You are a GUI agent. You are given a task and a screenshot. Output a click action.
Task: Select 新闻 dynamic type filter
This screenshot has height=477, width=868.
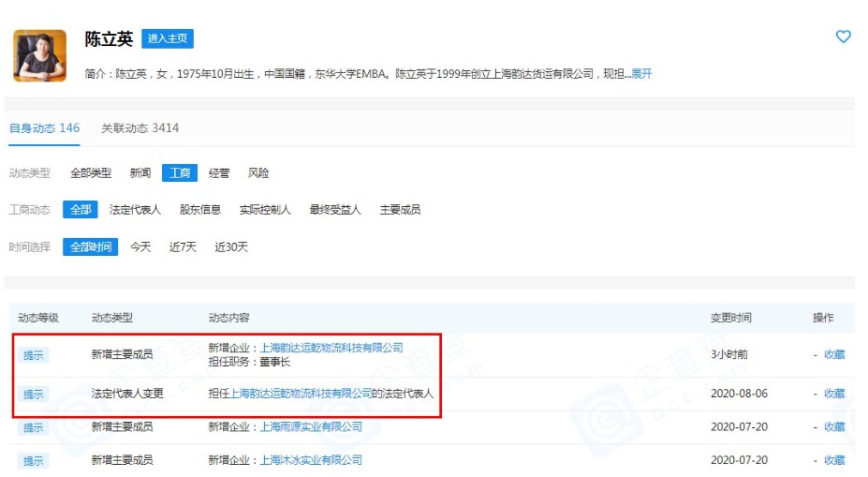140,173
